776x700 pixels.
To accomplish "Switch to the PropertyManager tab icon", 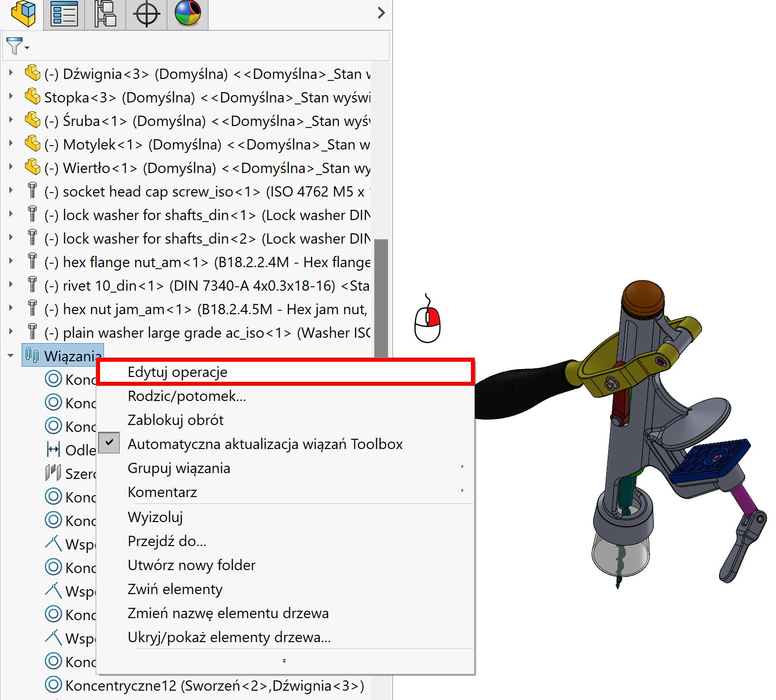I will tap(64, 14).
